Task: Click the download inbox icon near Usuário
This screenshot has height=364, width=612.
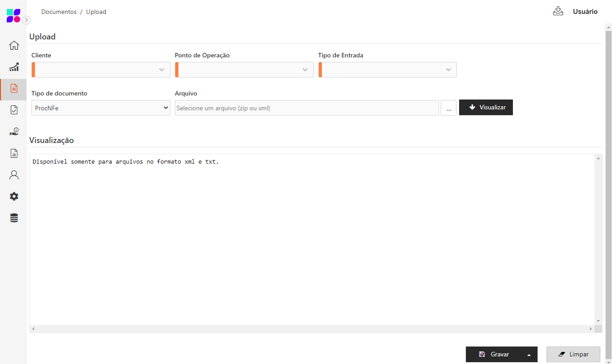Action: tap(558, 11)
